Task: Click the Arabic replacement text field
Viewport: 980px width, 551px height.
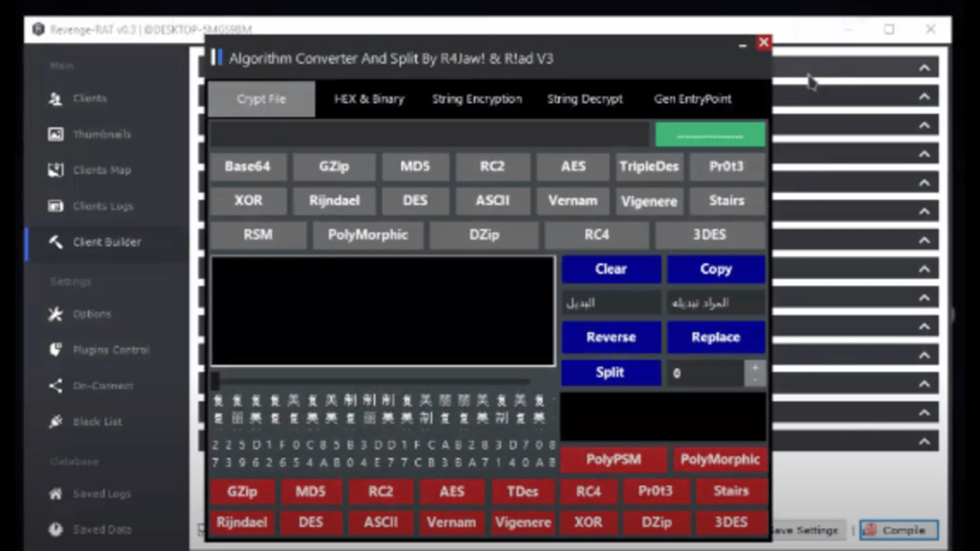Action: 611,303
